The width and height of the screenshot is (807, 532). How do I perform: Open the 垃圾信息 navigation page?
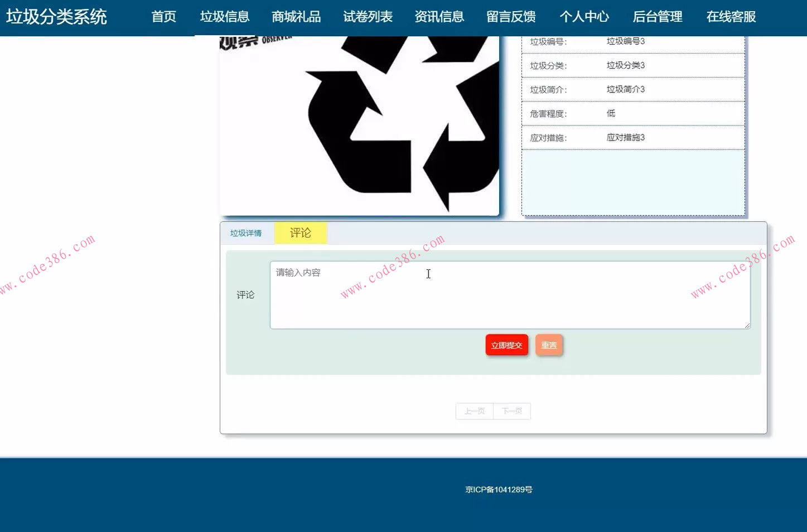(x=224, y=17)
